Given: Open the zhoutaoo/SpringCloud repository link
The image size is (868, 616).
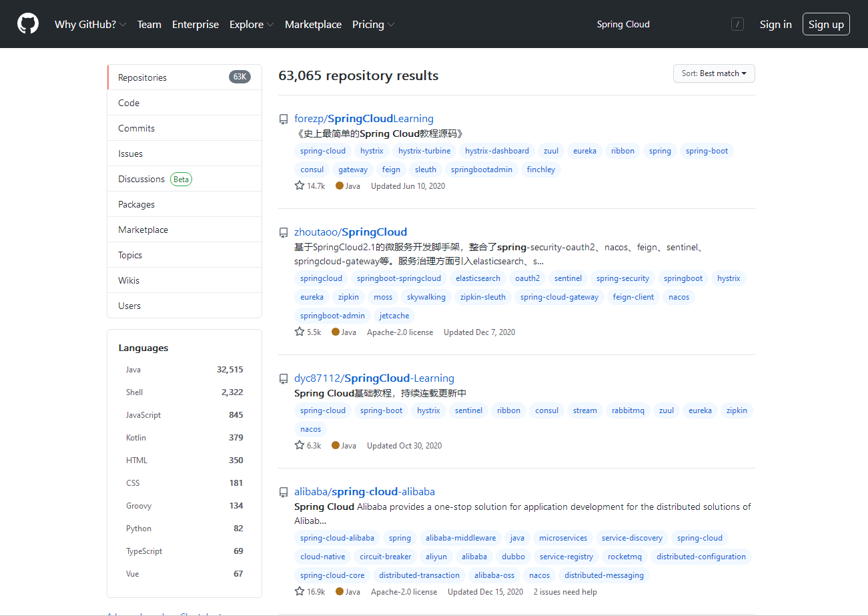Looking at the screenshot, I should pyautogui.click(x=350, y=232).
